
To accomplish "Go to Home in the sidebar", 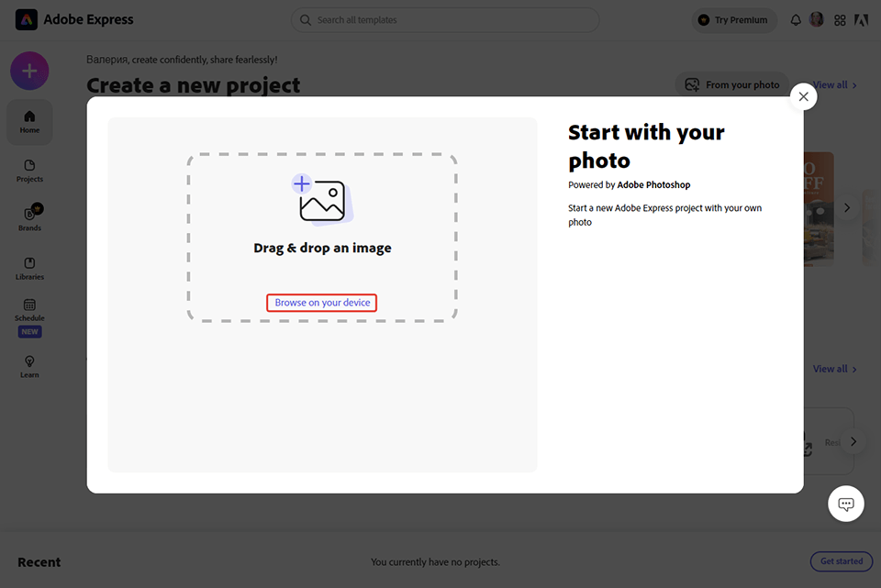I will [x=29, y=122].
